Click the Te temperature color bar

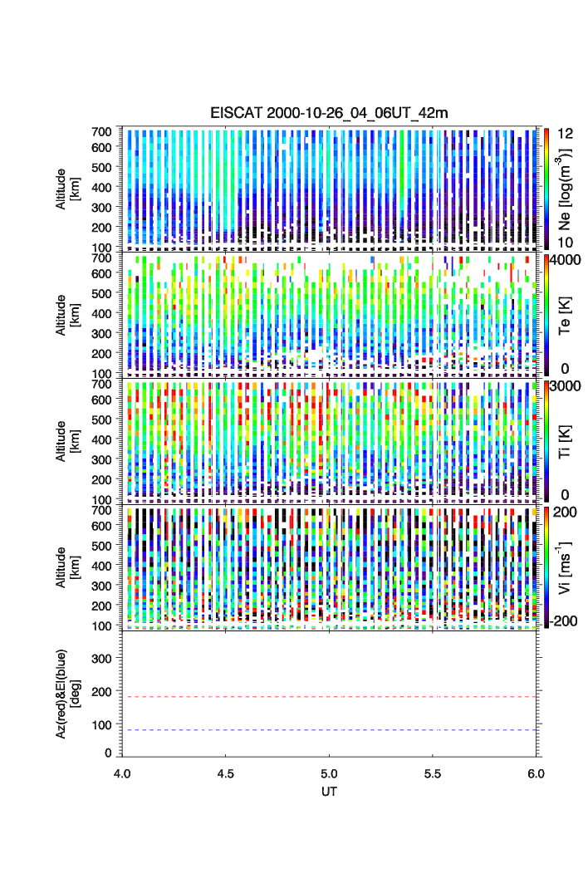click(x=546, y=314)
